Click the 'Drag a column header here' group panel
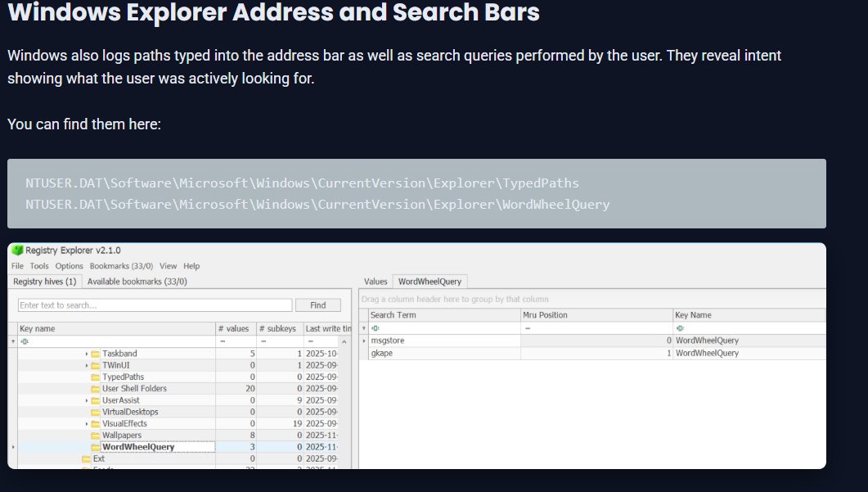 592,299
